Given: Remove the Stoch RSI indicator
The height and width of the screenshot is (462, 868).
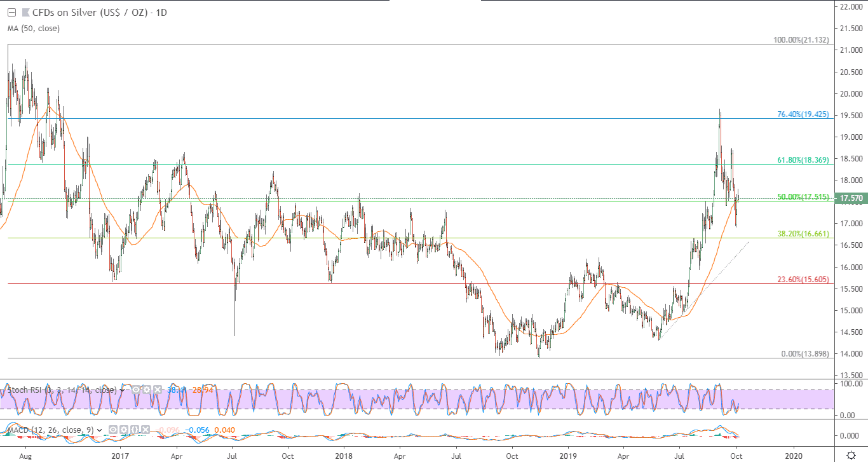Looking at the screenshot, I should coord(158,390).
